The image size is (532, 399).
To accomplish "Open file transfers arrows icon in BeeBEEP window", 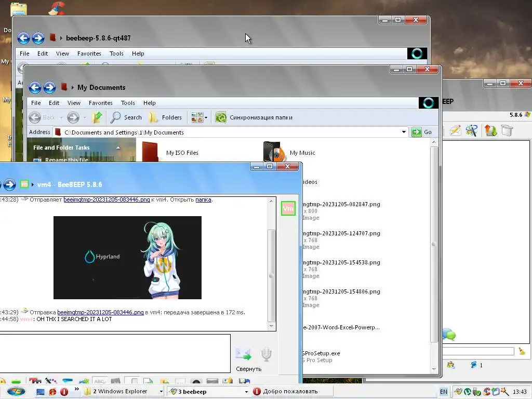I will pyautogui.click(x=490, y=130).
